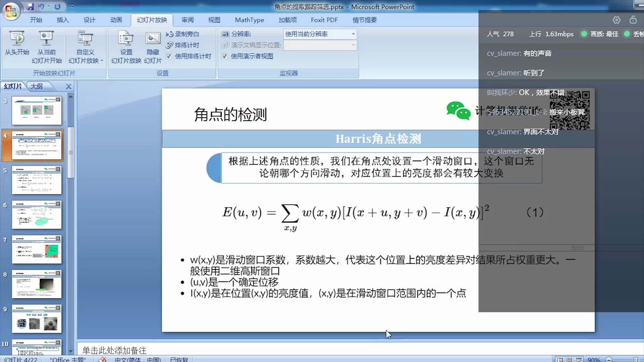Open custom slideshow (自定义幻灯片放映) menu
Screen dimensions: 644x362
(86, 47)
